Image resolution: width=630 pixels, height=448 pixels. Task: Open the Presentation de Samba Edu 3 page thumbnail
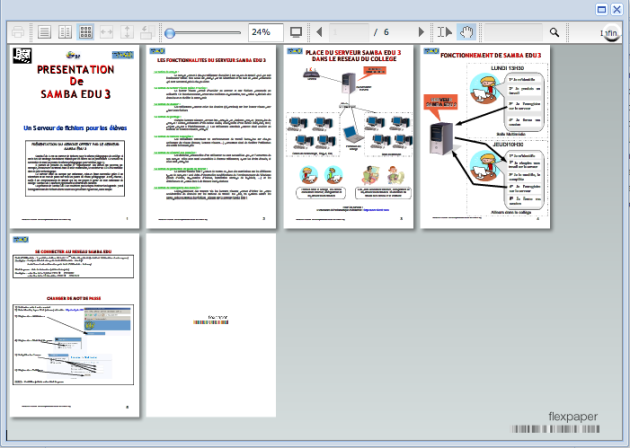tap(75, 137)
